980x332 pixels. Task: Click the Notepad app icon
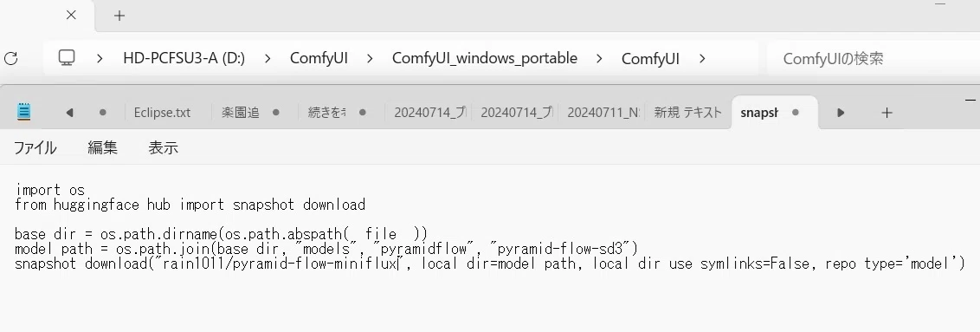tap(23, 113)
